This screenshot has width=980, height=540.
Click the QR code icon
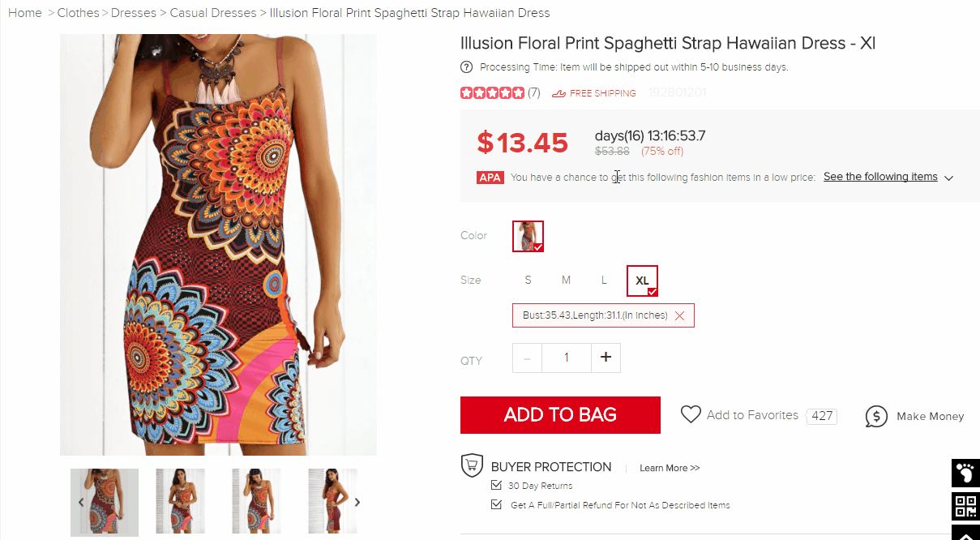[965, 507]
